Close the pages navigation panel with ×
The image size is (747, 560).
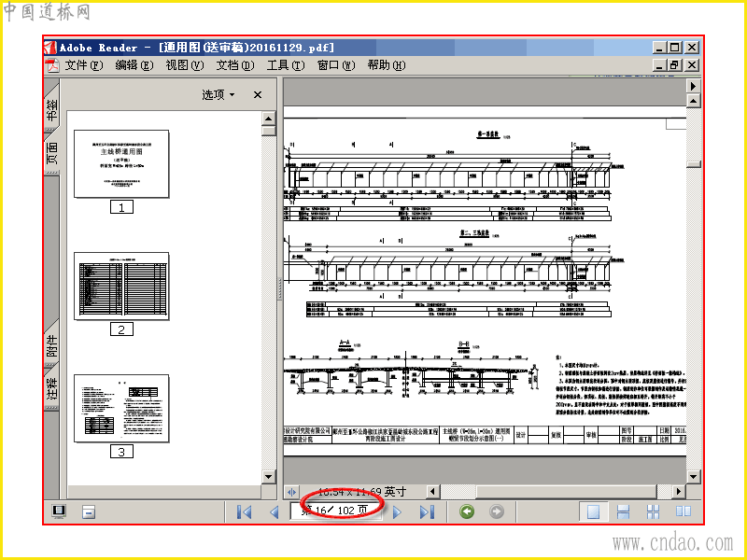[258, 95]
